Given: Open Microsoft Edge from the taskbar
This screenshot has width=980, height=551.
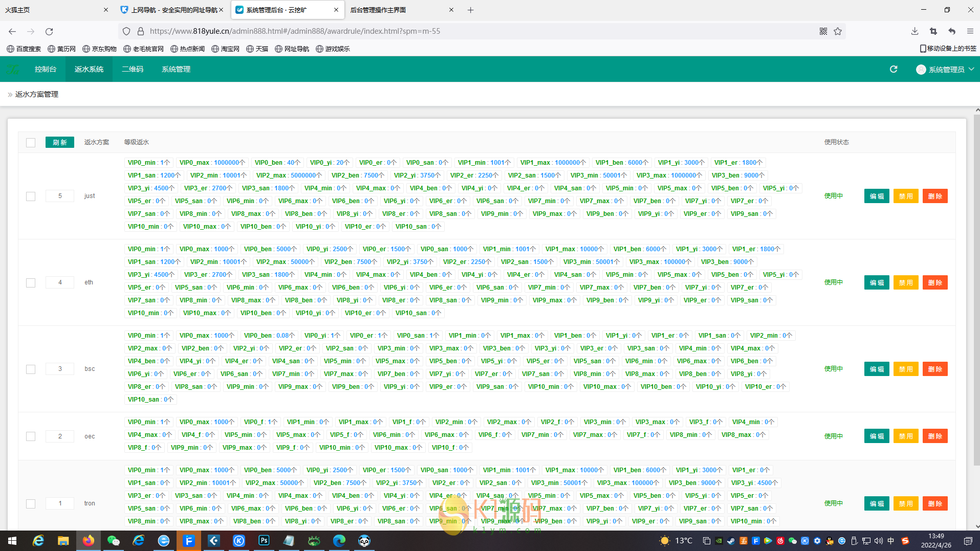Looking at the screenshot, I should point(339,541).
